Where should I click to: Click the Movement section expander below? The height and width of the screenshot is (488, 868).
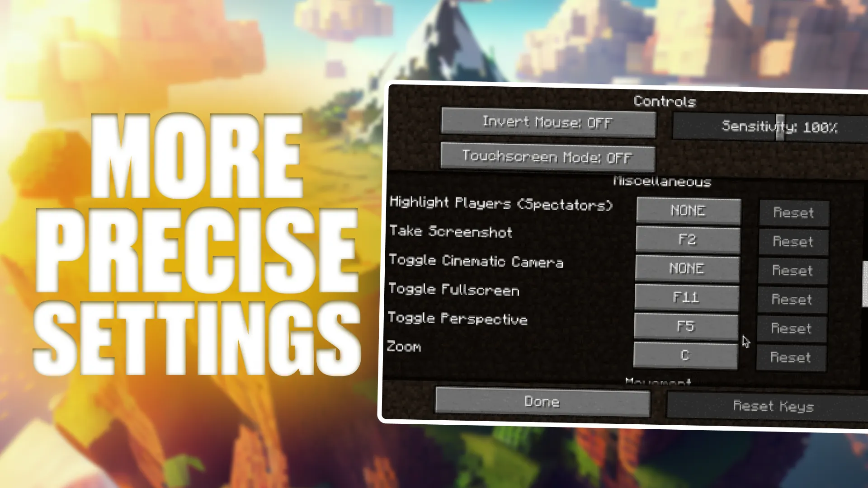click(x=656, y=381)
